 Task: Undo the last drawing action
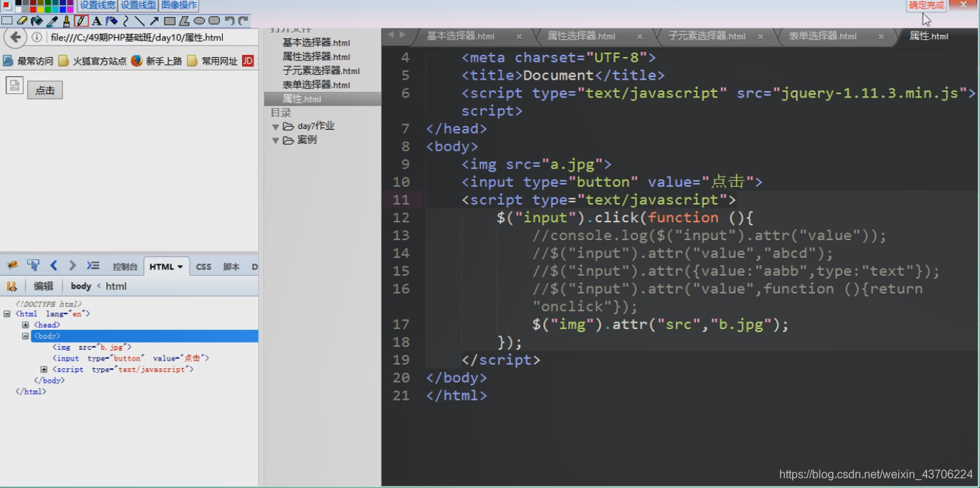[x=229, y=21]
